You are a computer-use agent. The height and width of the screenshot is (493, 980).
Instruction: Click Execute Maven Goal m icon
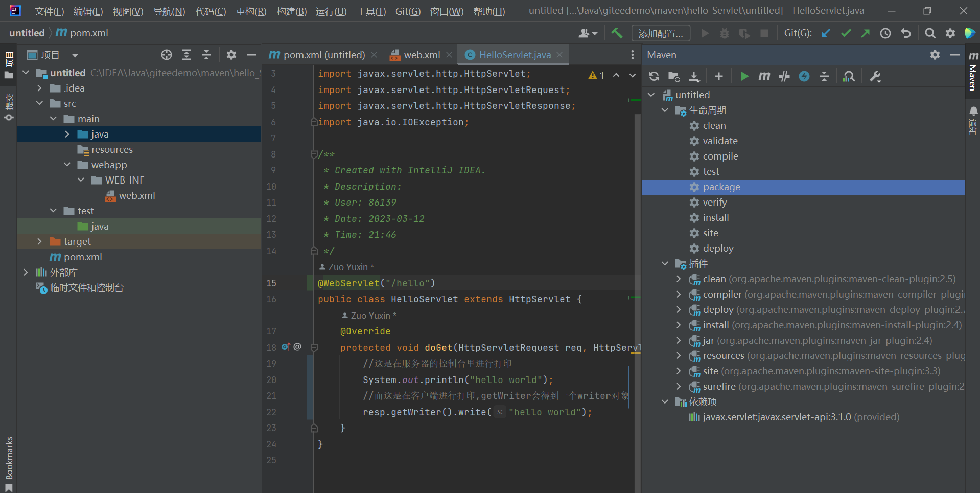[764, 77]
